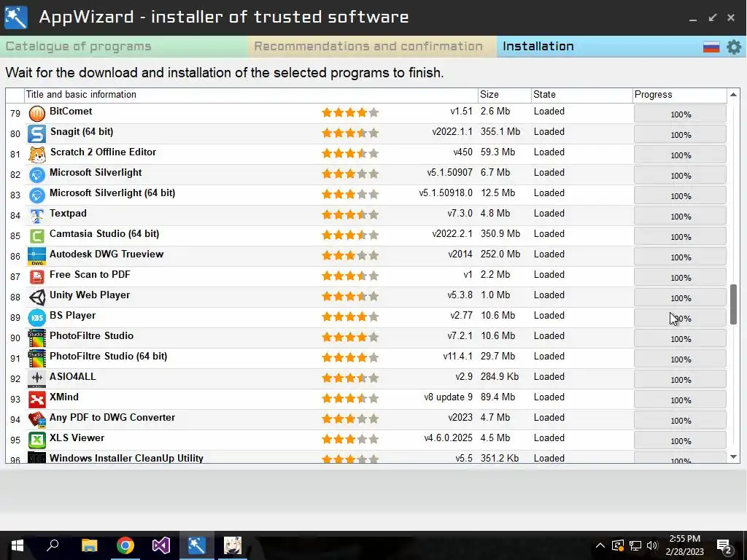This screenshot has height=560, width=747.
Task: Click the AppWizard logo in the title bar
Action: pyautogui.click(x=16, y=17)
